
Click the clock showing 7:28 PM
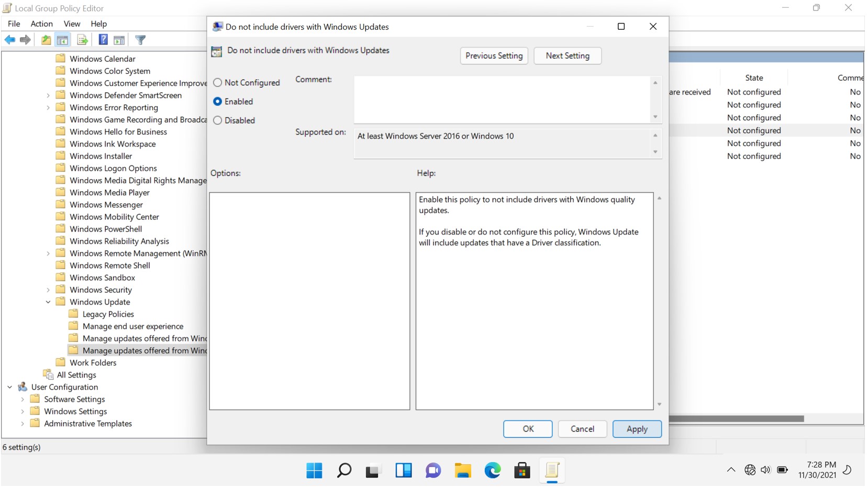point(821,464)
